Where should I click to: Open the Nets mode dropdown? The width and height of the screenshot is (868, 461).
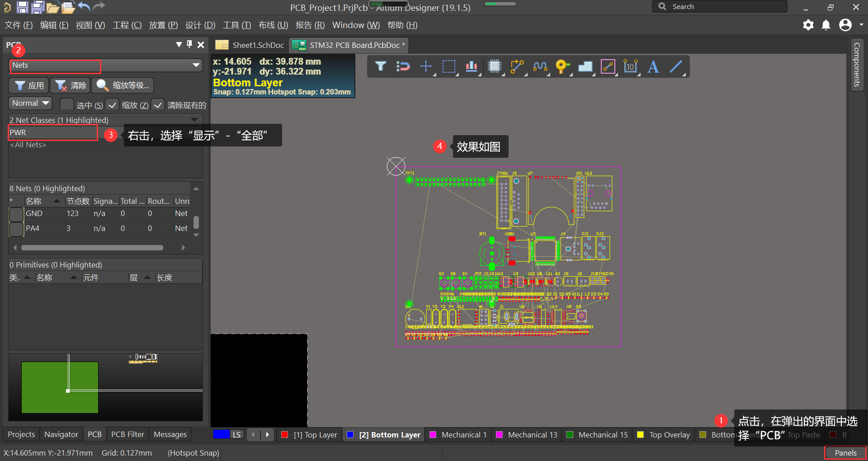click(196, 66)
